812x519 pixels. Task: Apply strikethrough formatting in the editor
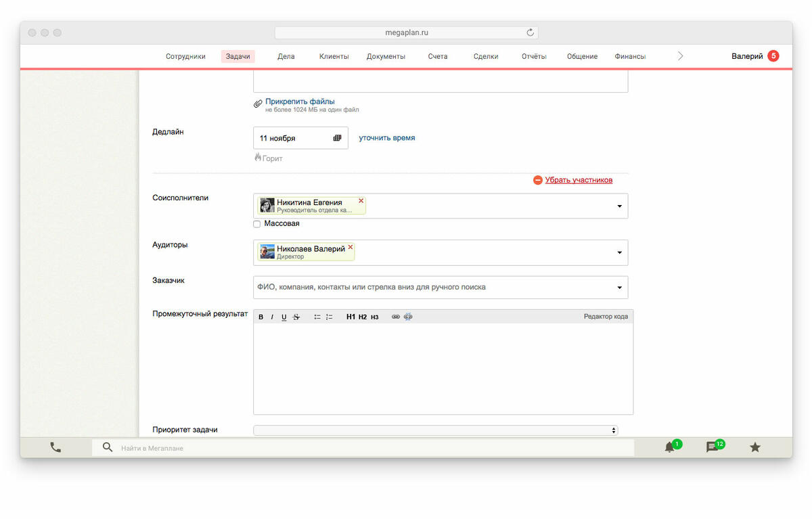click(296, 317)
